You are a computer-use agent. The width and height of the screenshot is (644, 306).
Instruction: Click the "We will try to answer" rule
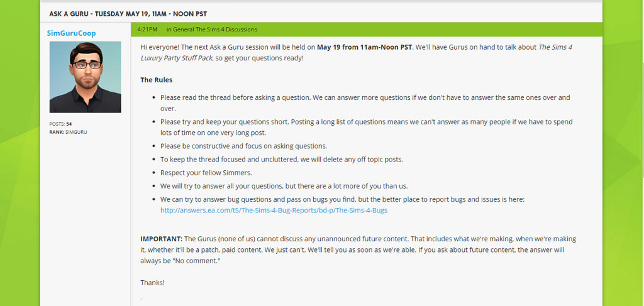pyautogui.click(x=284, y=186)
